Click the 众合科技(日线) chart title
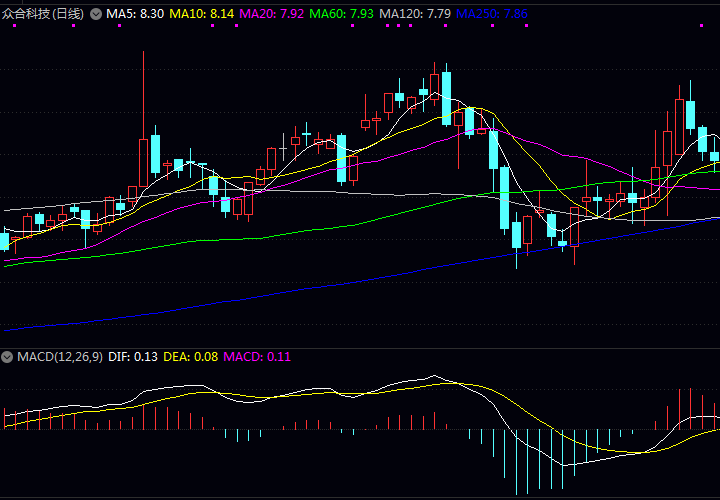The height and width of the screenshot is (500, 720). coord(43,14)
